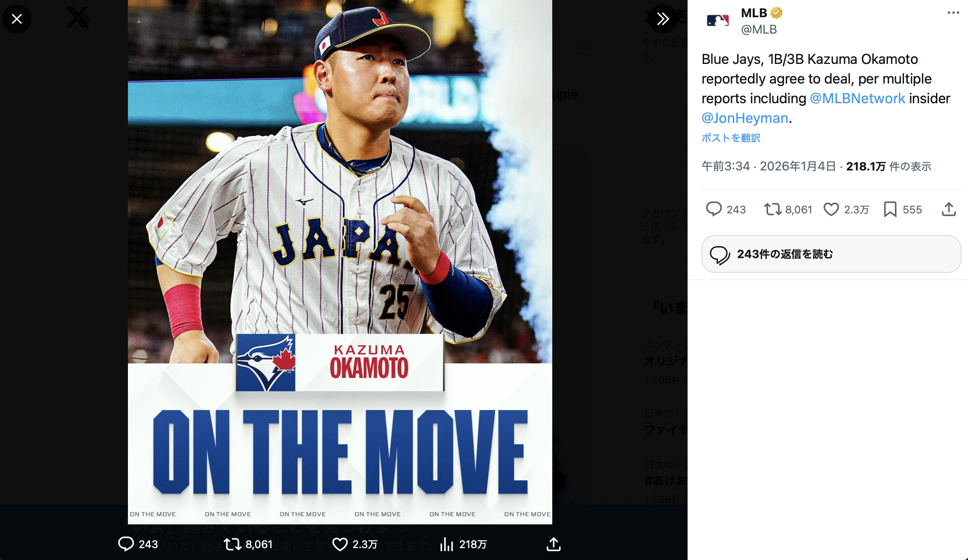Click the Kazuma Okamoto photo
The image size is (968, 560).
339,205
